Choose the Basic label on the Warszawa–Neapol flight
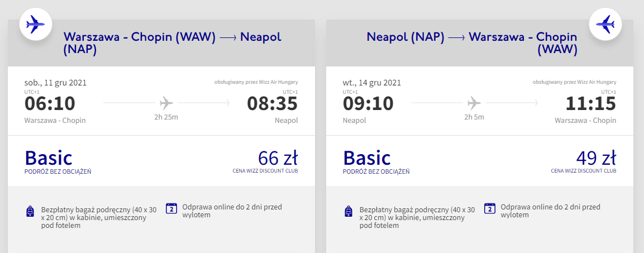Image resolution: width=644 pixels, height=253 pixels. point(49,157)
